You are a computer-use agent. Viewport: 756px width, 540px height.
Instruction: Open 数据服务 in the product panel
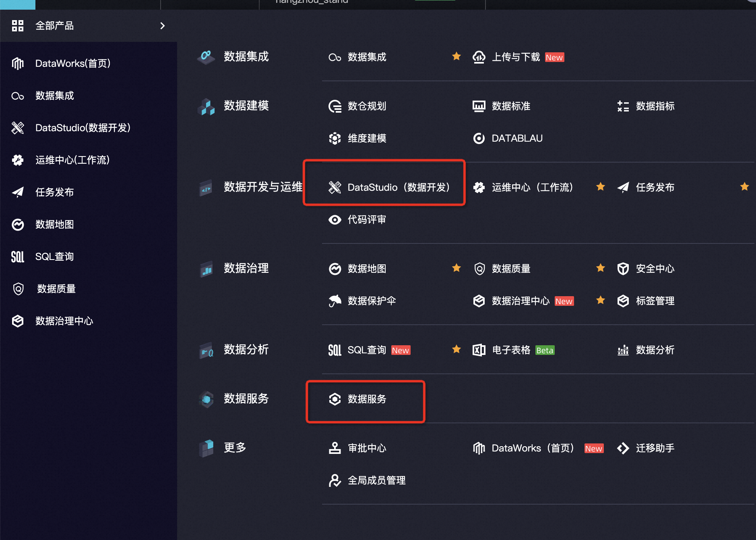(x=367, y=399)
